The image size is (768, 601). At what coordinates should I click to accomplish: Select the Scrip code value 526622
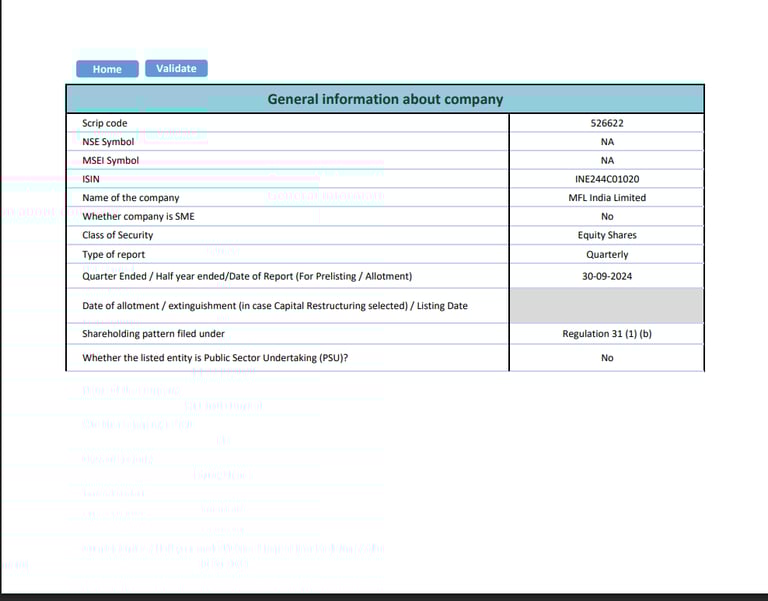click(x=607, y=123)
